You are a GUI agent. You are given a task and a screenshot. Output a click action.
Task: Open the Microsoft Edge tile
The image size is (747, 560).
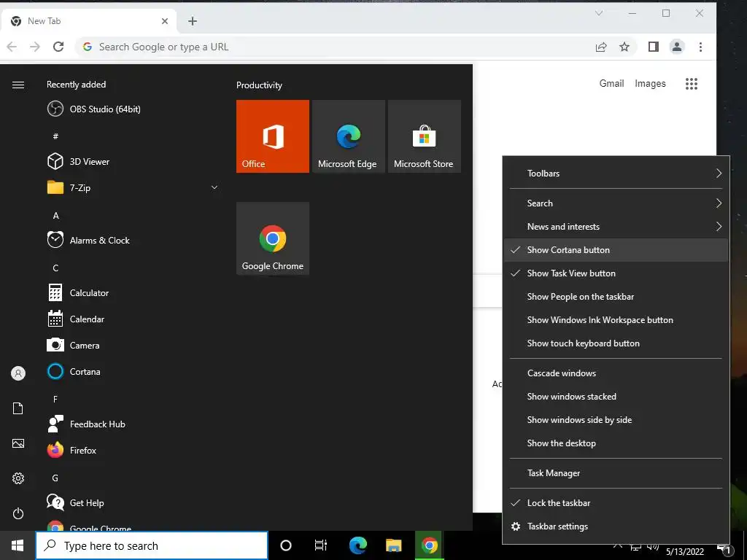(x=348, y=136)
